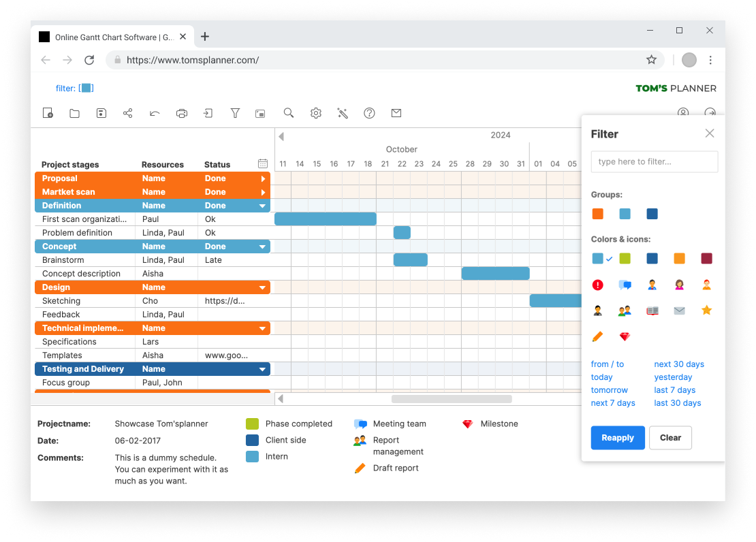Toggle the Milestone ruby icon filter
Screen dimensions: 756x542
[x=625, y=336]
